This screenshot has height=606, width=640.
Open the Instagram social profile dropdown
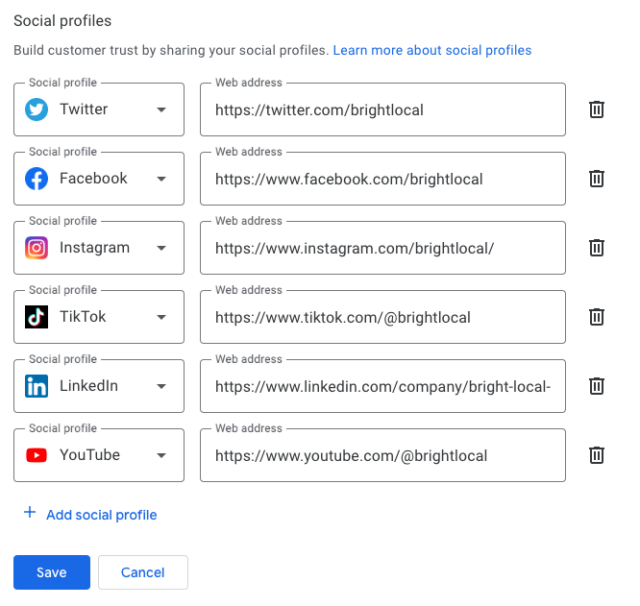pos(99,248)
